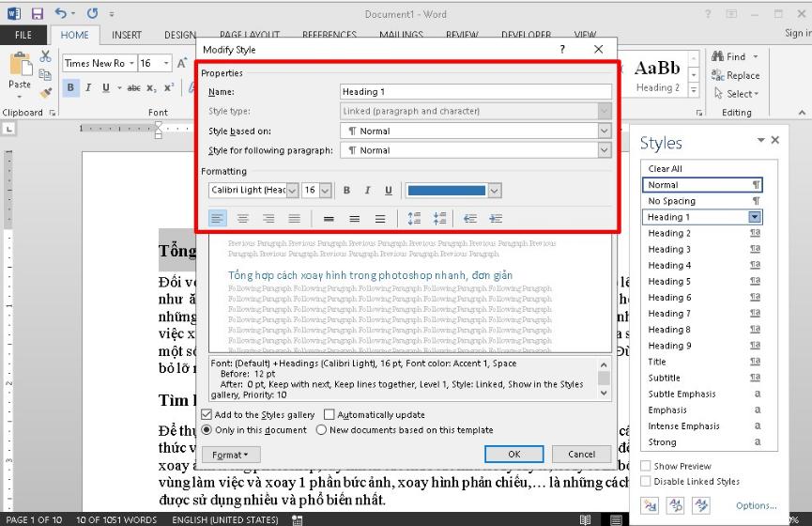
Task: Click the increase indent icon in dialog
Action: [495, 219]
